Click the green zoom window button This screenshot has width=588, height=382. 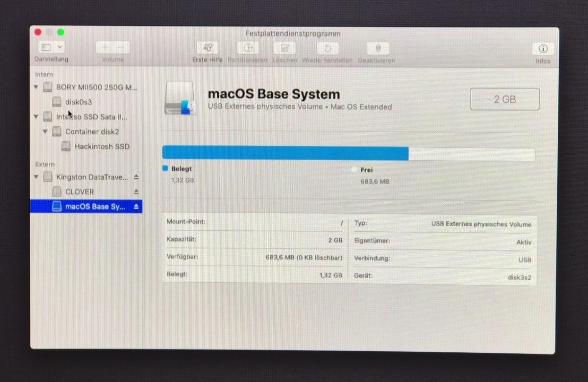click(60, 32)
